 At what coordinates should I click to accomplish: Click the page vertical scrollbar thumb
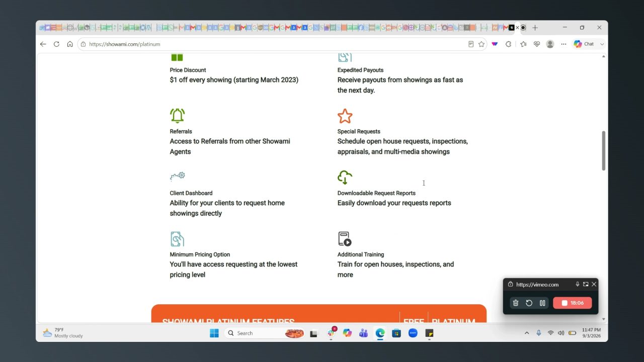603,151
